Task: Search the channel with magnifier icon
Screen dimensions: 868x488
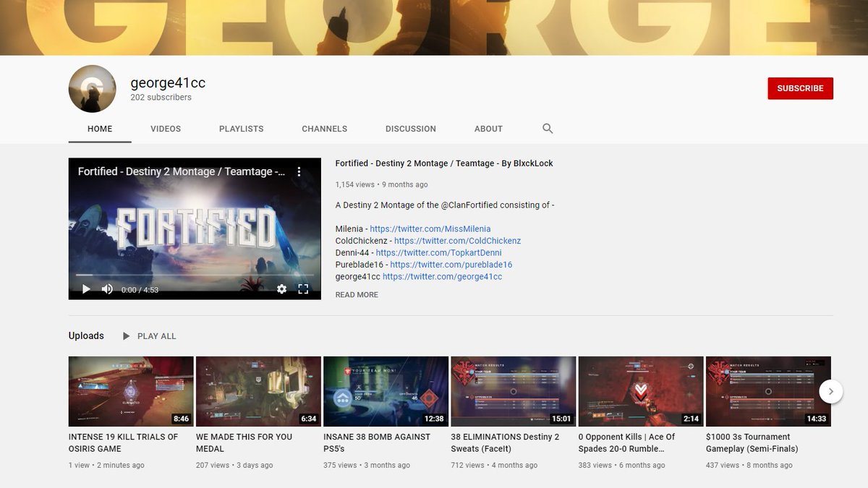Action: (548, 129)
